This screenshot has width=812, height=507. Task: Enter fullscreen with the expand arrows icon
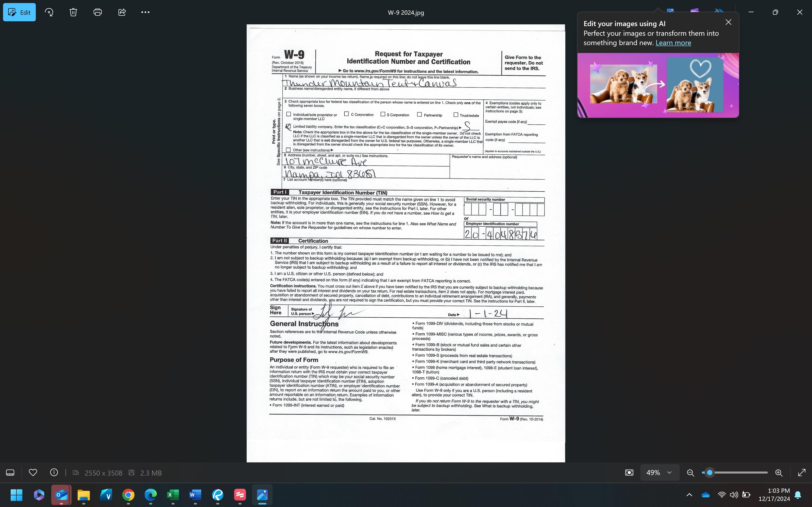point(802,473)
